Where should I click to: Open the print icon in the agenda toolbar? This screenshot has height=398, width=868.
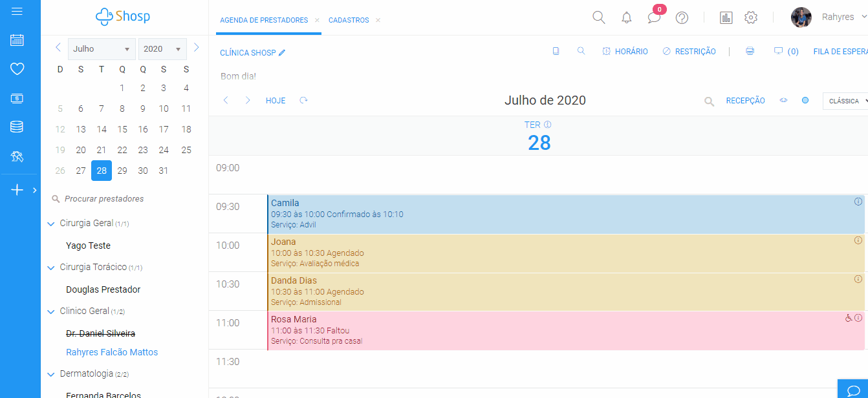[750, 50]
